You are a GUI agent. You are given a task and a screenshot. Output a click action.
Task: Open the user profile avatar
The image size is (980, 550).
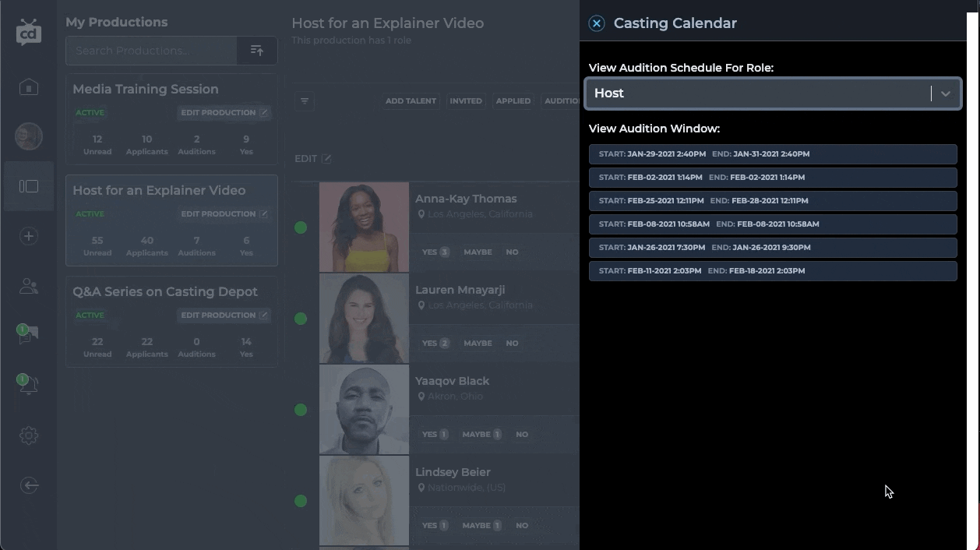tap(29, 136)
